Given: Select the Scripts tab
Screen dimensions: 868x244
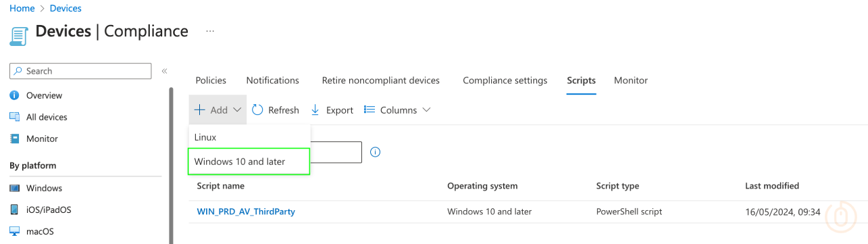Looking at the screenshot, I should coord(582,80).
